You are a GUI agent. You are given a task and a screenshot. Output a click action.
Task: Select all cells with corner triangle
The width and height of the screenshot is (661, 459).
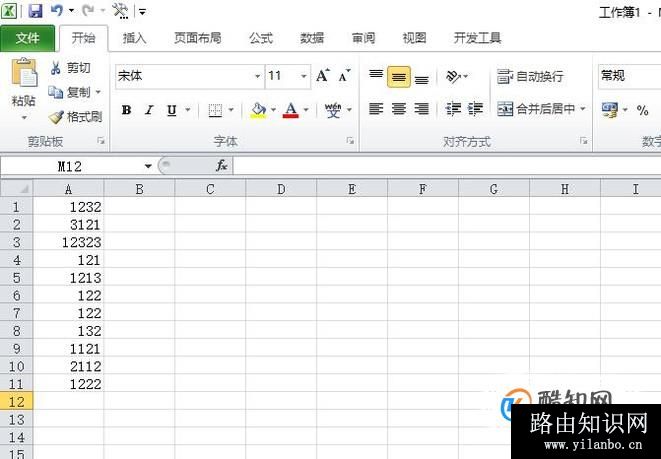tap(16, 189)
